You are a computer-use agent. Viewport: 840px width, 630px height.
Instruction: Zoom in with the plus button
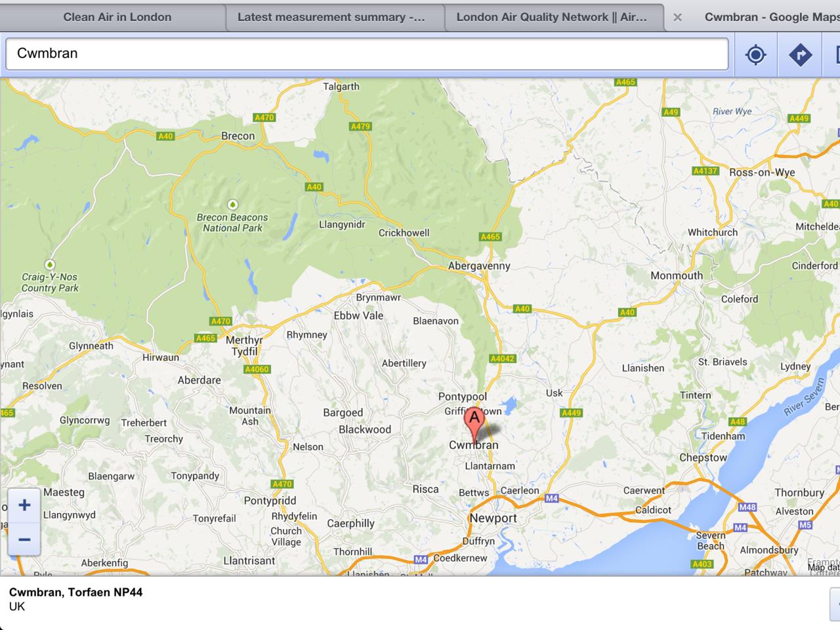(x=24, y=505)
